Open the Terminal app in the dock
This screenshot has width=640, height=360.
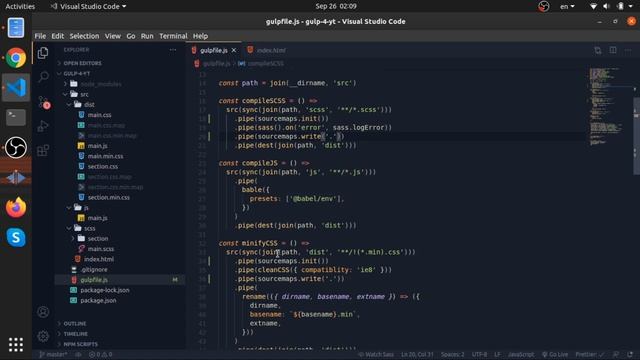point(16,118)
